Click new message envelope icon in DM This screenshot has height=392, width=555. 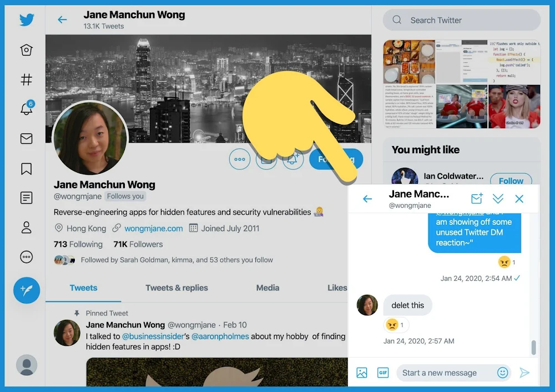[x=477, y=198]
